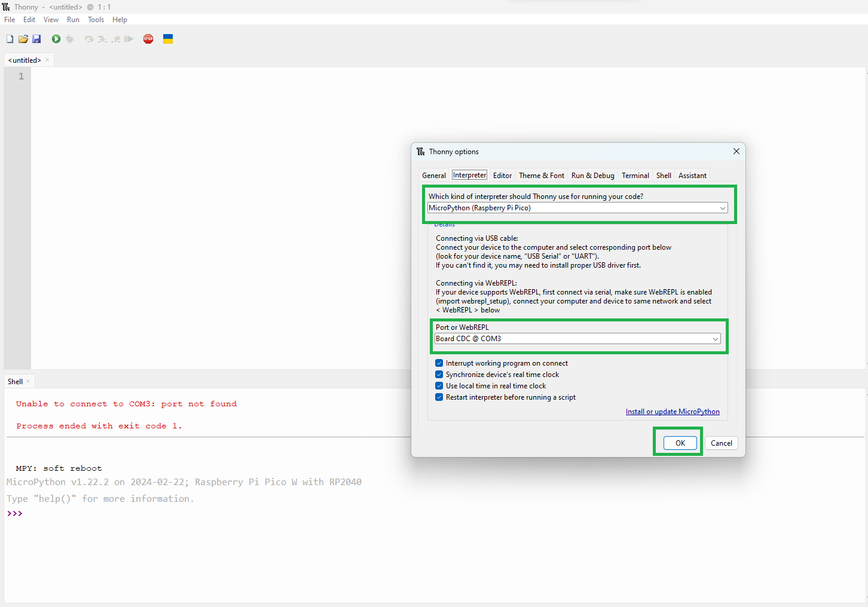Save the current script
Screen dimensions: 868x607
click(x=36, y=38)
